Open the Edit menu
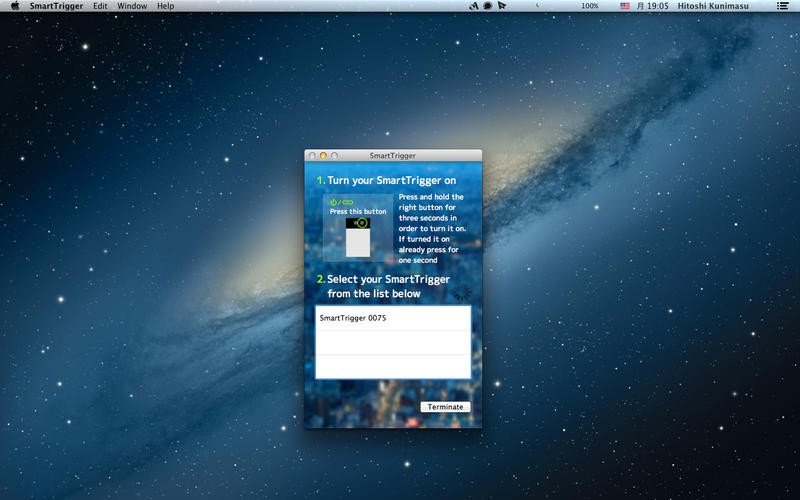800x500 pixels. pos(100,6)
